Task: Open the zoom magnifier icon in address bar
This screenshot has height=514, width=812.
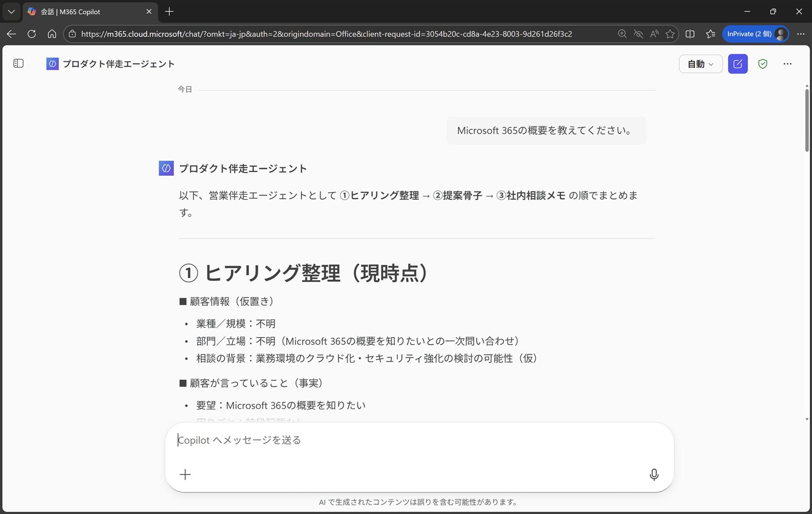Action: pos(622,34)
